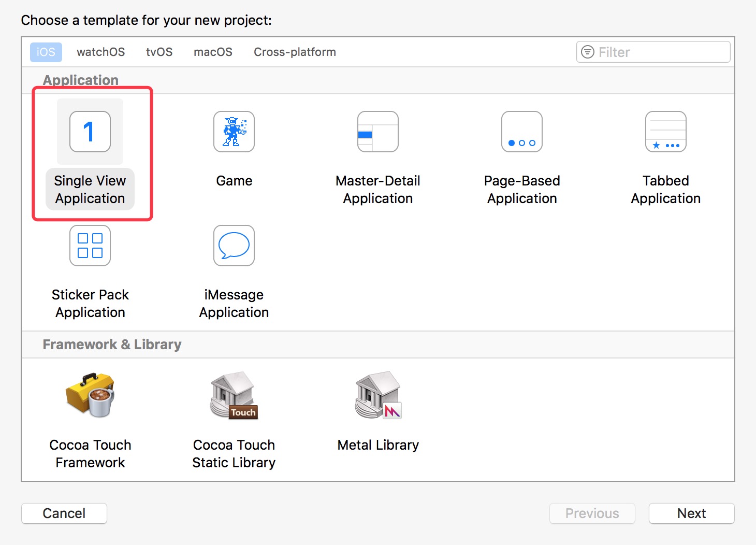756x545 pixels.
Task: Click the Previous button
Action: pyautogui.click(x=592, y=513)
